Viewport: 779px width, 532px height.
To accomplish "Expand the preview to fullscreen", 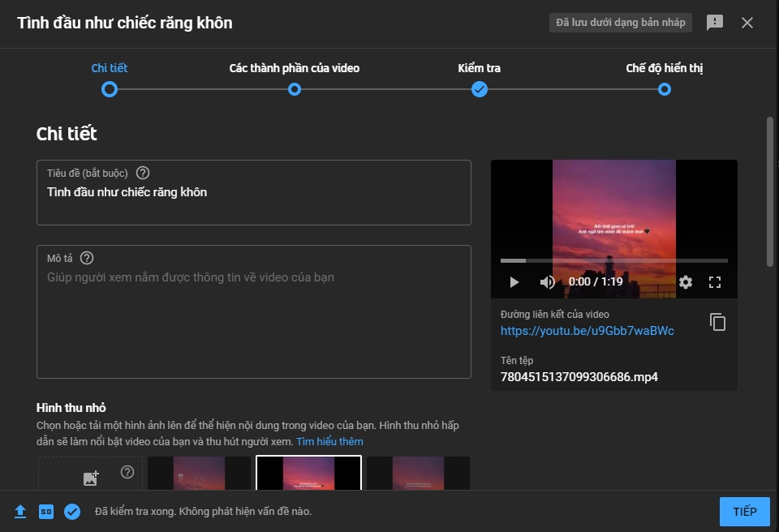I will click(716, 281).
